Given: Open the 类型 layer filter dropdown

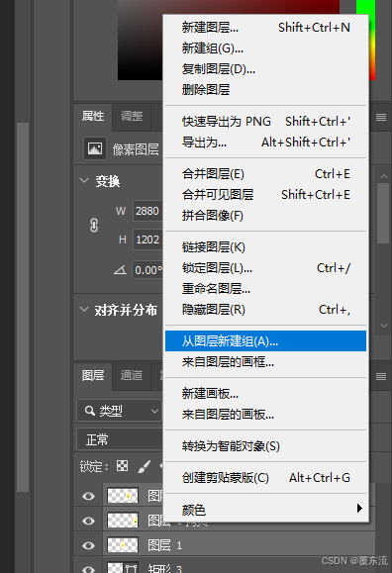Looking at the screenshot, I should point(119,411).
